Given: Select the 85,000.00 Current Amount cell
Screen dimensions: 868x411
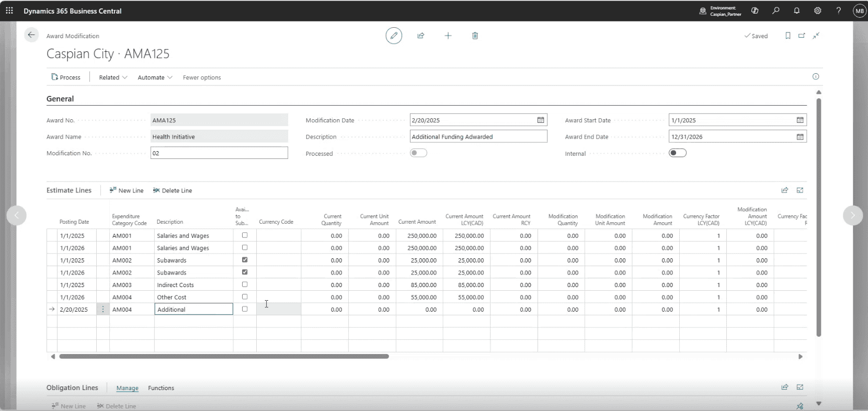Looking at the screenshot, I should click(x=419, y=285).
